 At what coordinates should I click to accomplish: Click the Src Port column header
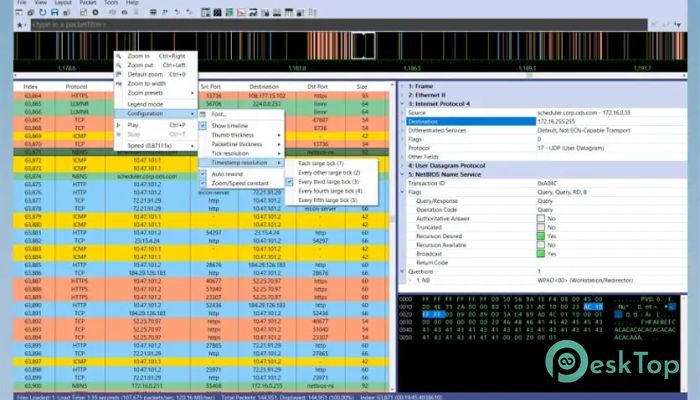click(211, 87)
